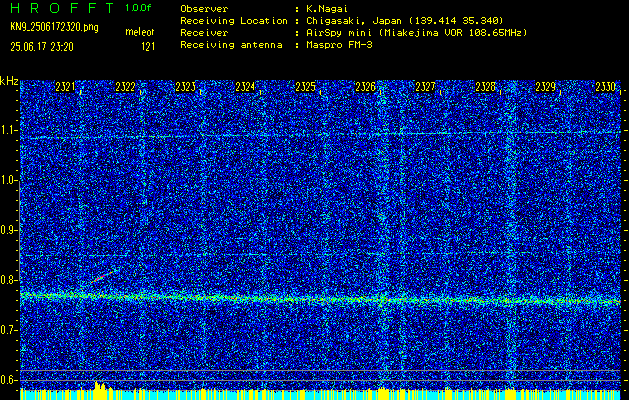
Task: Click the date stamp 25.06.17 23:20
Action: pos(42,47)
